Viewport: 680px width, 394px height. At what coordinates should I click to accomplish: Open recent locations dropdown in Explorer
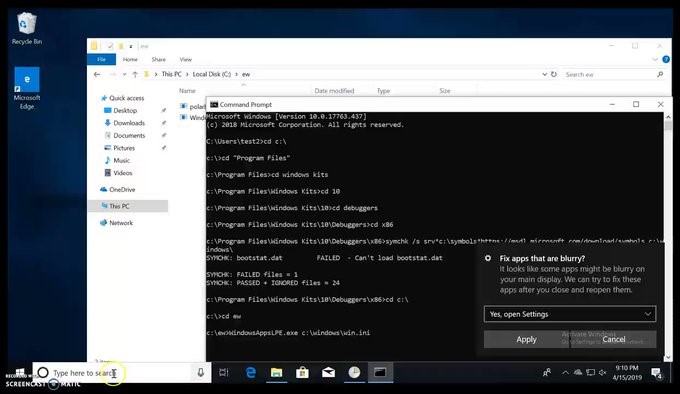point(124,75)
